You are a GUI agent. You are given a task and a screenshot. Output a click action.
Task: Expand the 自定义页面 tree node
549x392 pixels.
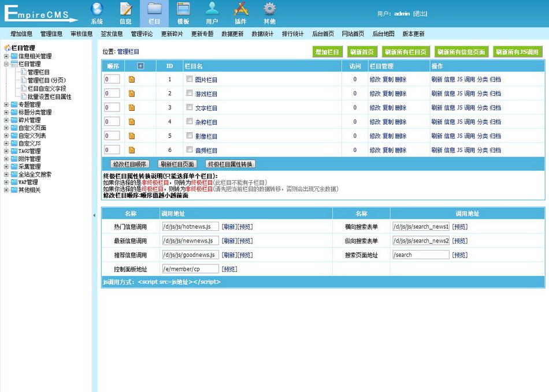(x=6, y=128)
